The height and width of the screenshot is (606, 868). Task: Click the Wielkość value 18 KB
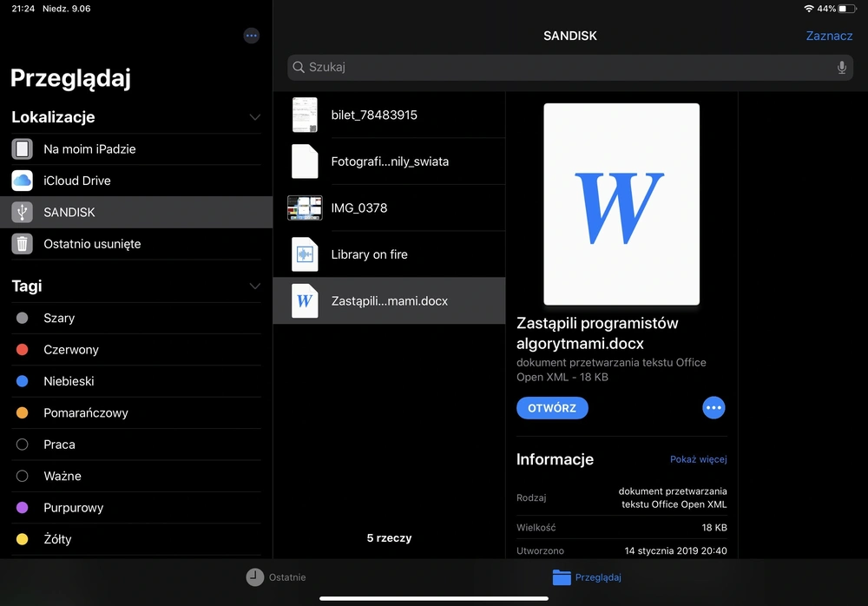tap(714, 527)
